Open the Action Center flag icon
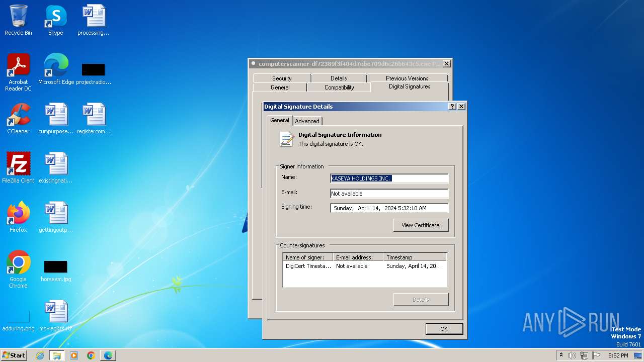The image size is (644, 362). click(596, 355)
